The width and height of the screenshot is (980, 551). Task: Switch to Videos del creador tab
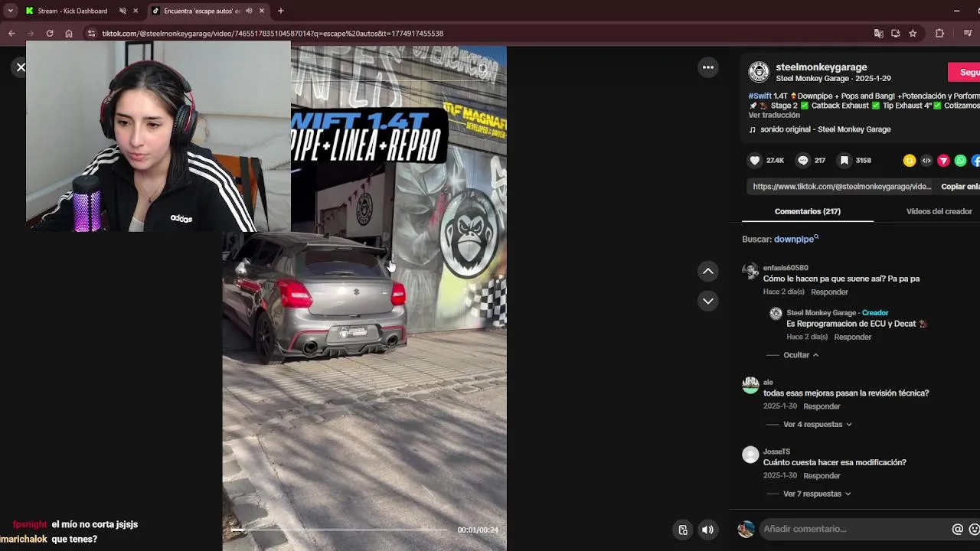pos(939,211)
